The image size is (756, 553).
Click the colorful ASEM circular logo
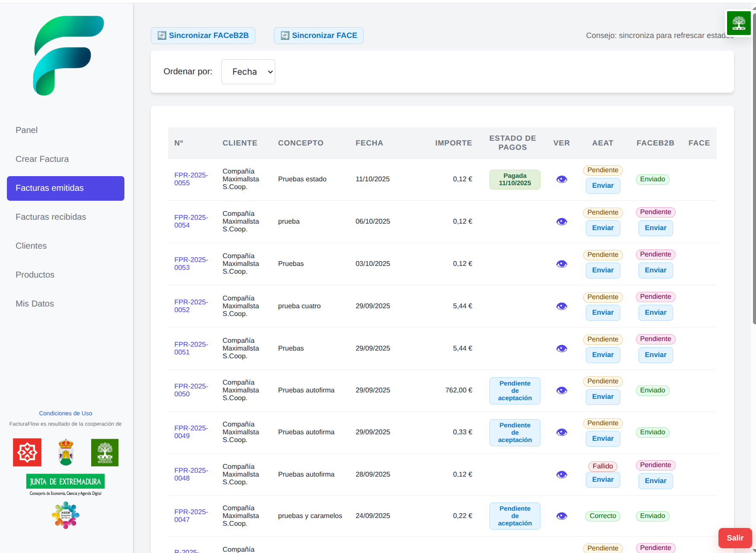point(66,515)
